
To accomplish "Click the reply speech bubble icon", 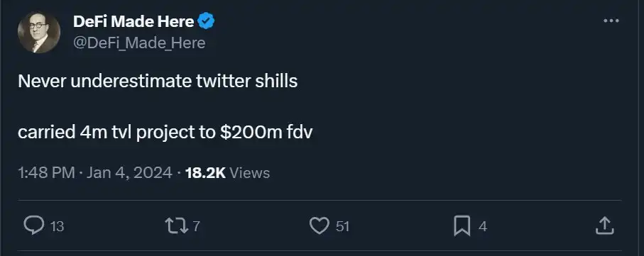I will click(x=33, y=226).
